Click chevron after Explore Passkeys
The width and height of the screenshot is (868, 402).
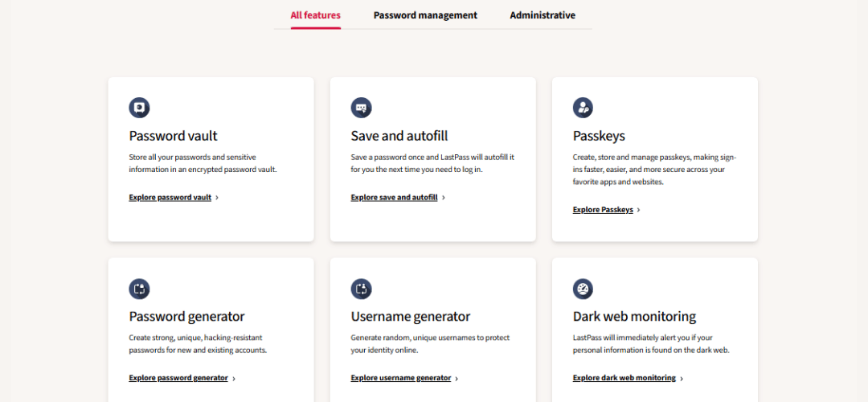(639, 211)
